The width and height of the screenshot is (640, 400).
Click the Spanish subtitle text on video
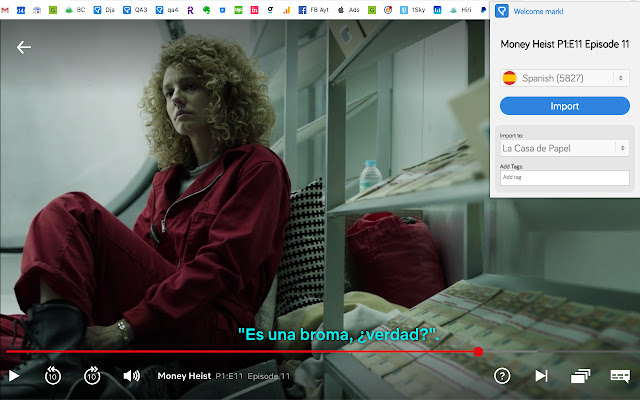coord(338,336)
